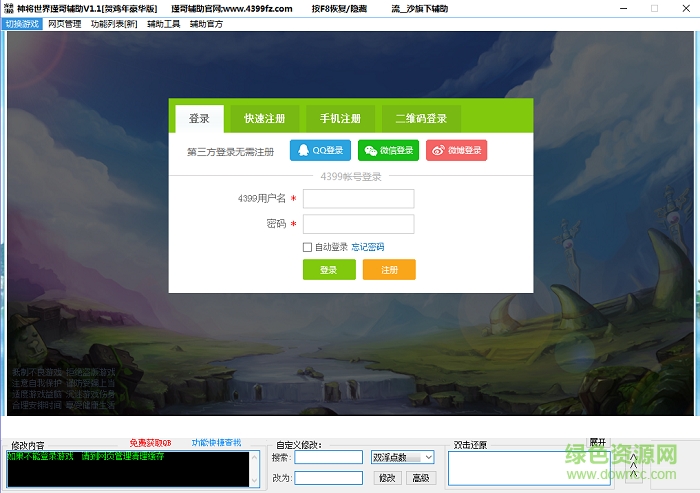Focus the 4399用户名 input field
This screenshot has width=700, height=493.
coord(358,199)
